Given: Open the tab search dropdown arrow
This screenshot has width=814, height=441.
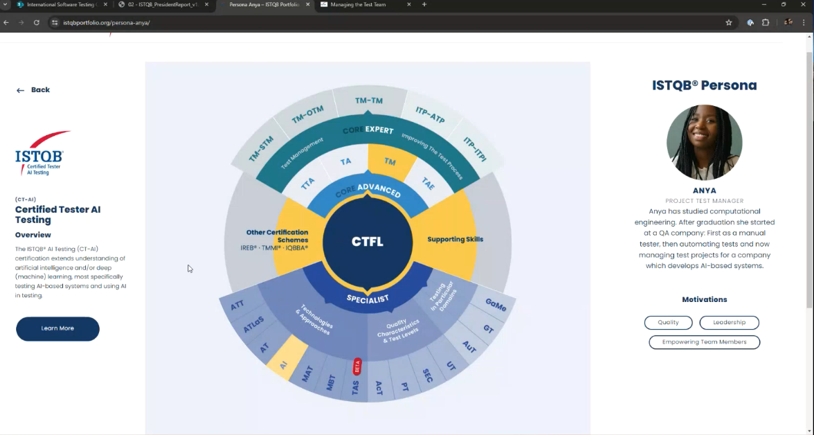Looking at the screenshot, I should (5, 5).
